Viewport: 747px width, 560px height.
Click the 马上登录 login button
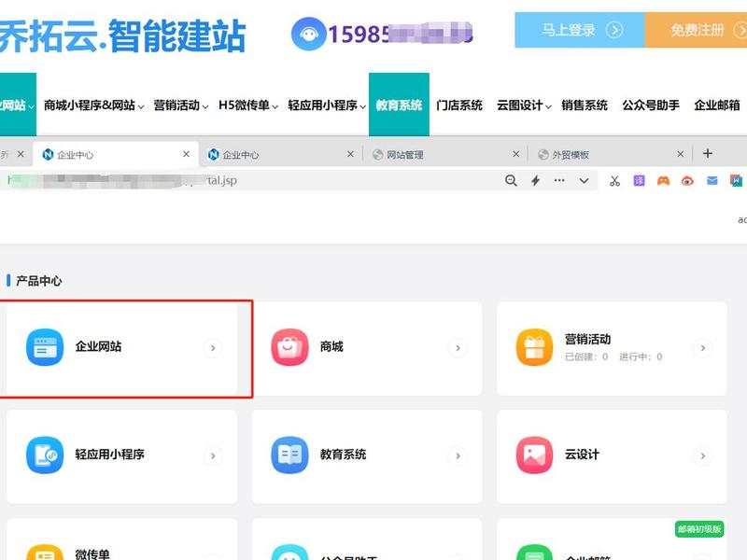click(x=579, y=30)
